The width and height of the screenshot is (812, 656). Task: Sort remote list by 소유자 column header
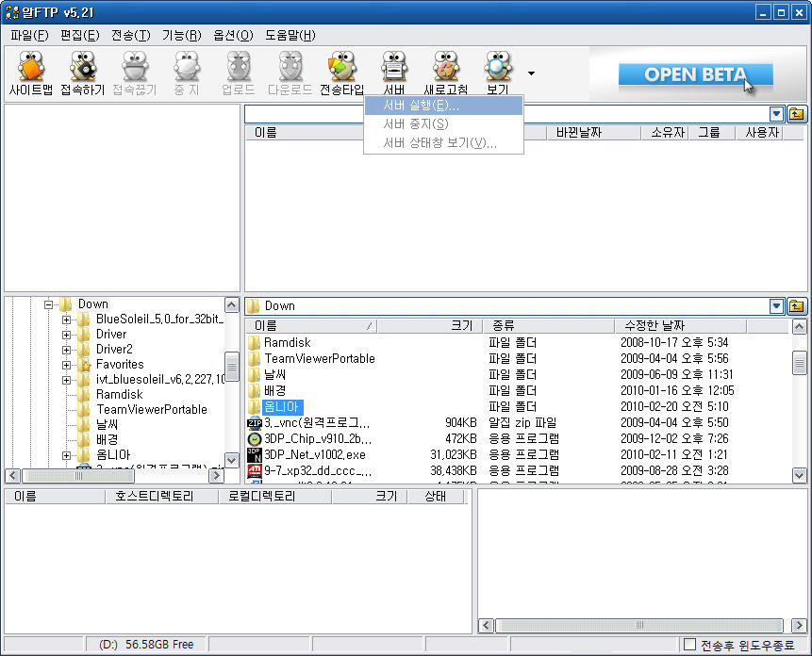(x=665, y=133)
